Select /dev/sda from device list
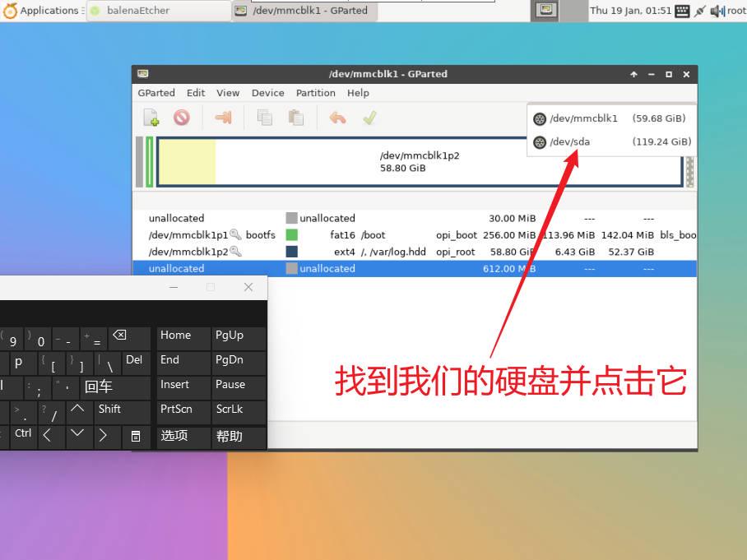Image resolution: width=747 pixels, height=560 pixels. click(612, 142)
